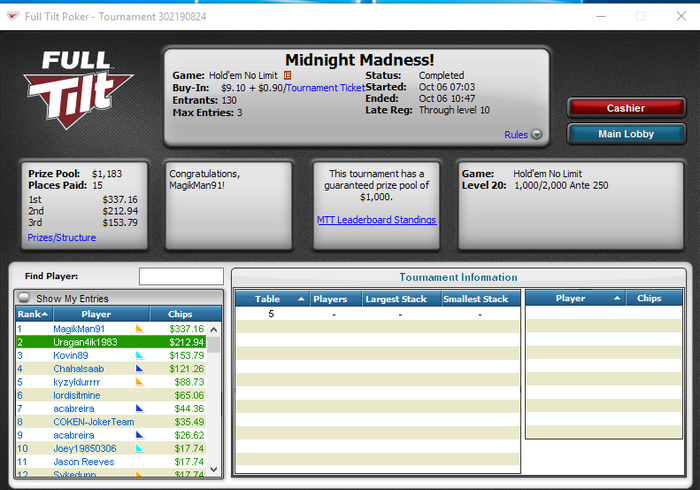This screenshot has width=700, height=490.
Task: Click the Tournament Ticket link
Action: pos(325,88)
